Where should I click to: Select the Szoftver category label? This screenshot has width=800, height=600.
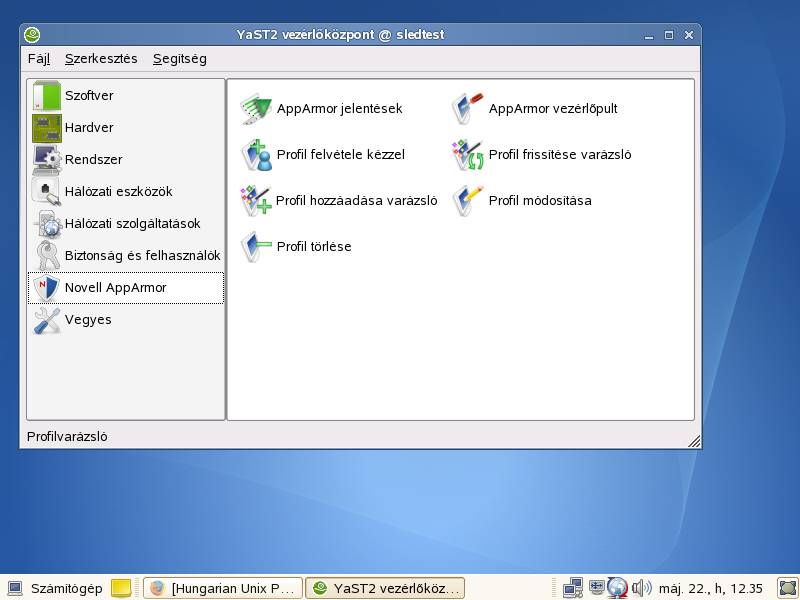pos(89,95)
